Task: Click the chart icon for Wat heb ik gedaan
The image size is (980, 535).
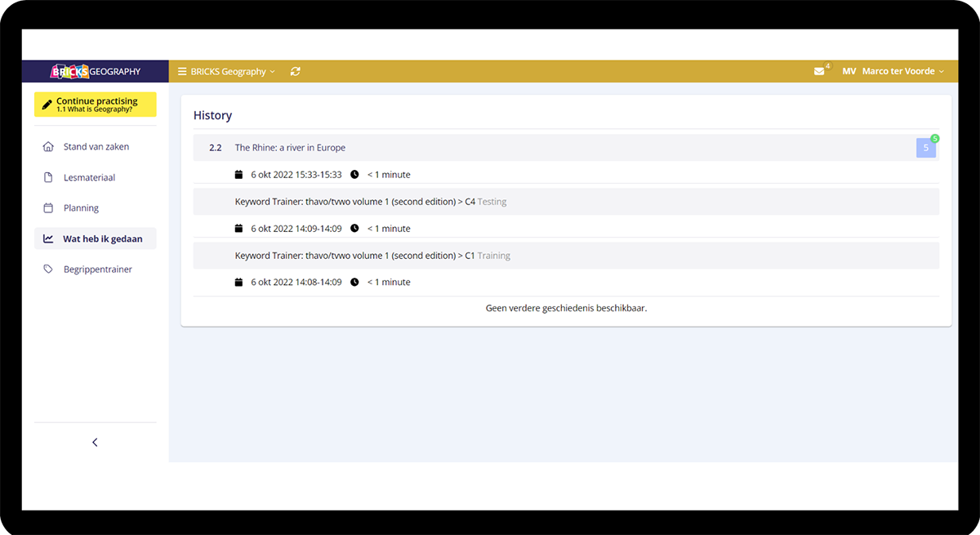Action: point(48,239)
